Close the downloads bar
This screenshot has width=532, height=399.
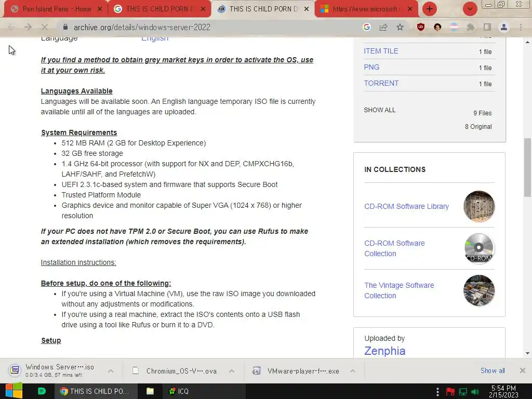click(523, 370)
